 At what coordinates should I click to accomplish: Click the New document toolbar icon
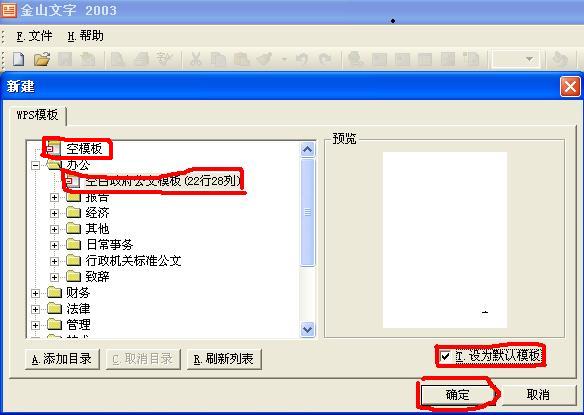[19, 59]
